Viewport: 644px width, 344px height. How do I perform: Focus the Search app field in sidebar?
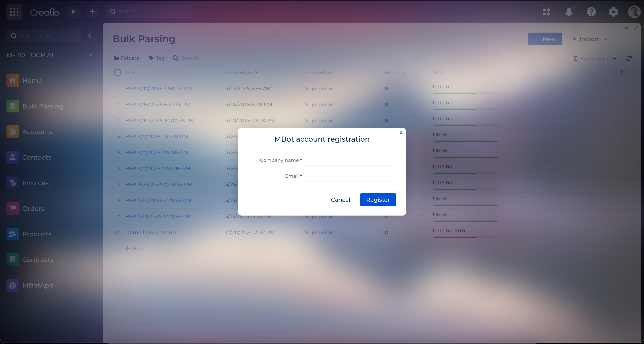pos(44,36)
